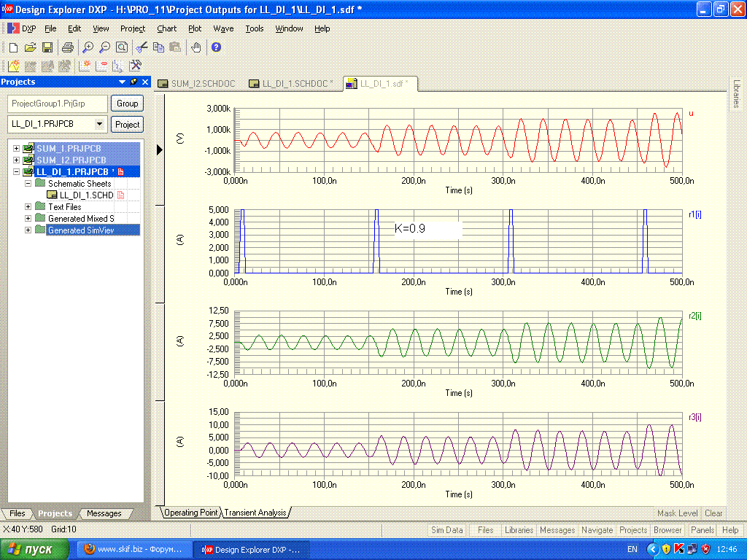747x560 pixels.
Task: Open the Wave menu
Action: pos(223,28)
